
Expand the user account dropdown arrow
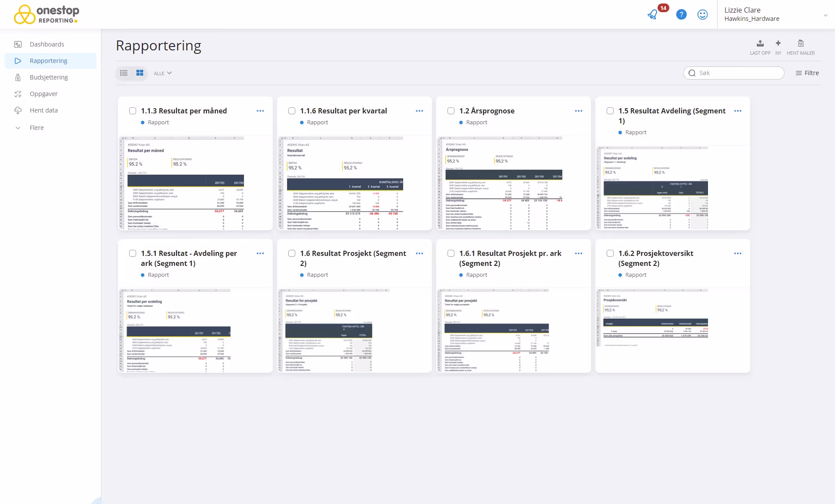pos(825,15)
